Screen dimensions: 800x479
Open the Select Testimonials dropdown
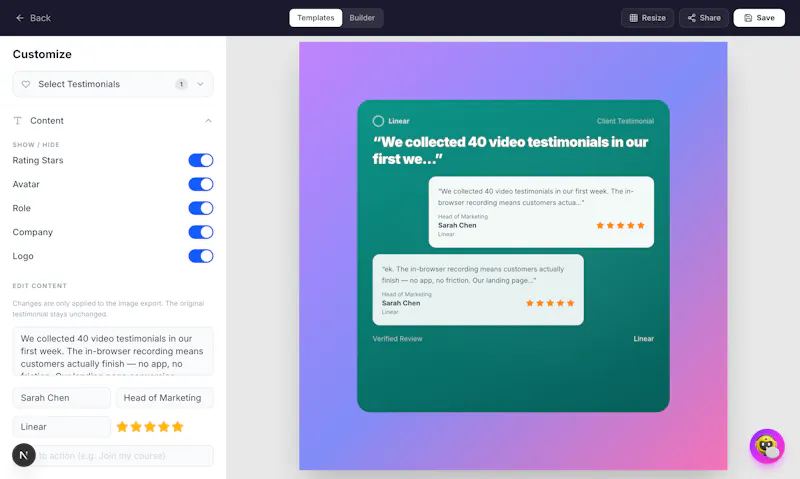[x=113, y=84]
